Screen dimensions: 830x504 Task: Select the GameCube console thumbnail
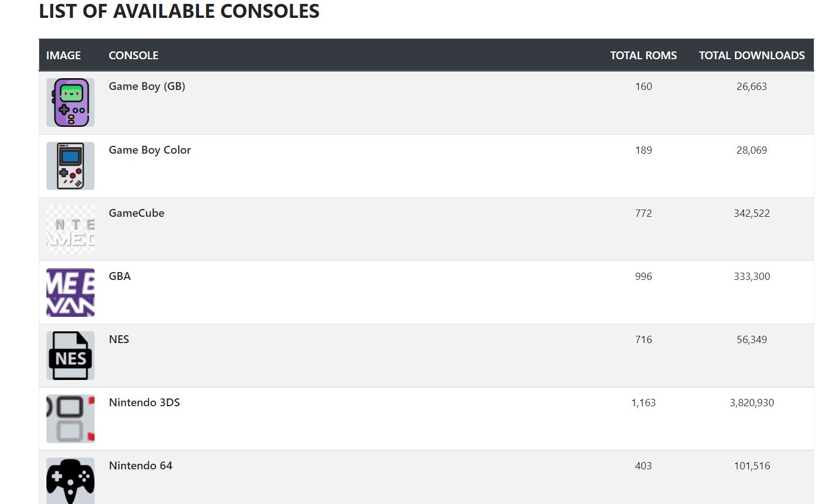point(70,229)
